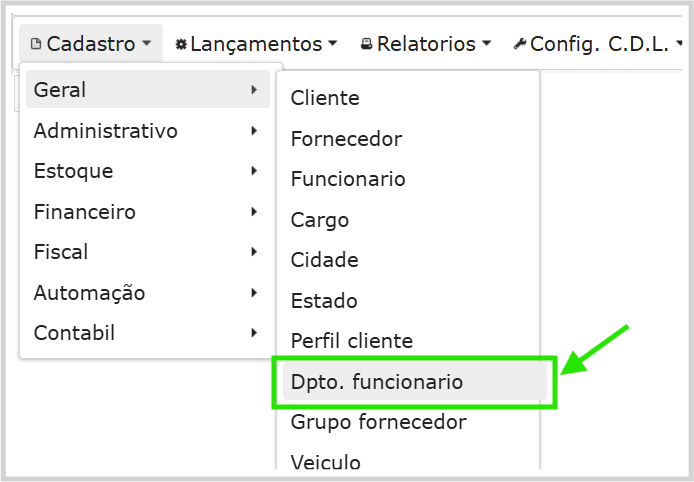Select Perfil cliente in the submenu
Screen dimensions: 694x482
coord(351,341)
